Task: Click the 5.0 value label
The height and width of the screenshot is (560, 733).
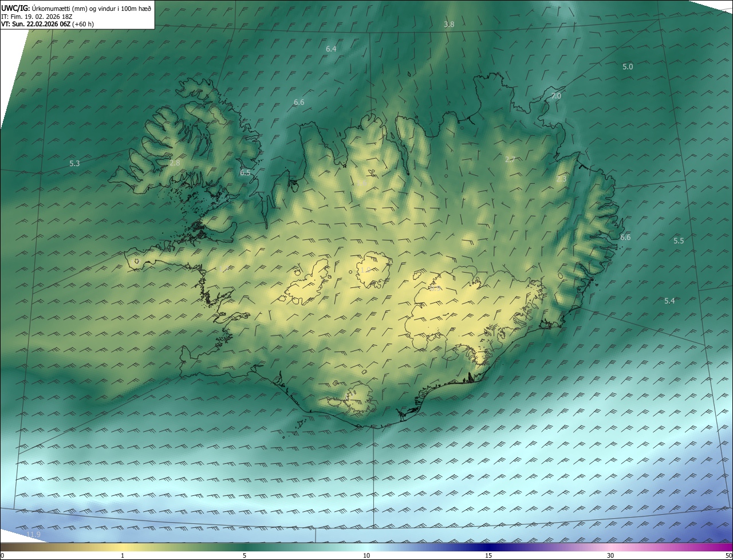Action: [628, 66]
